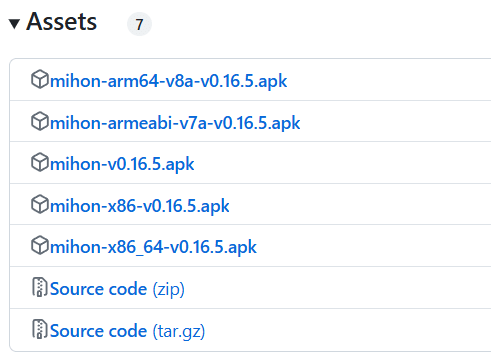Click the Assets heading text
The height and width of the screenshot is (361, 491).
62,22
